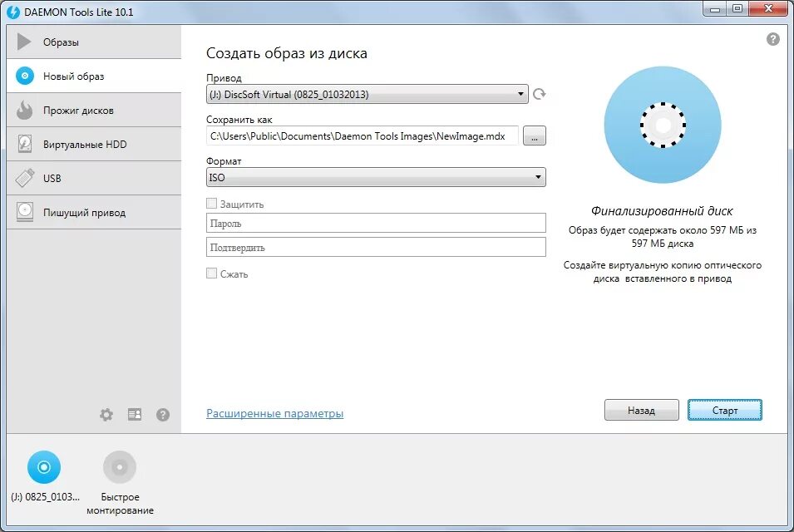Close the DAEMON Tools window
The width and height of the screenshot is (794, 532).
769,9
